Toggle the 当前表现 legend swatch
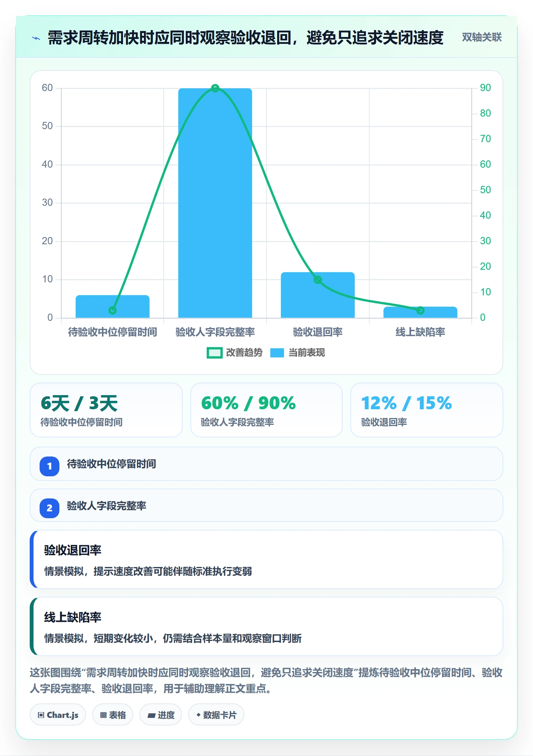 click(x=277, y=353)
